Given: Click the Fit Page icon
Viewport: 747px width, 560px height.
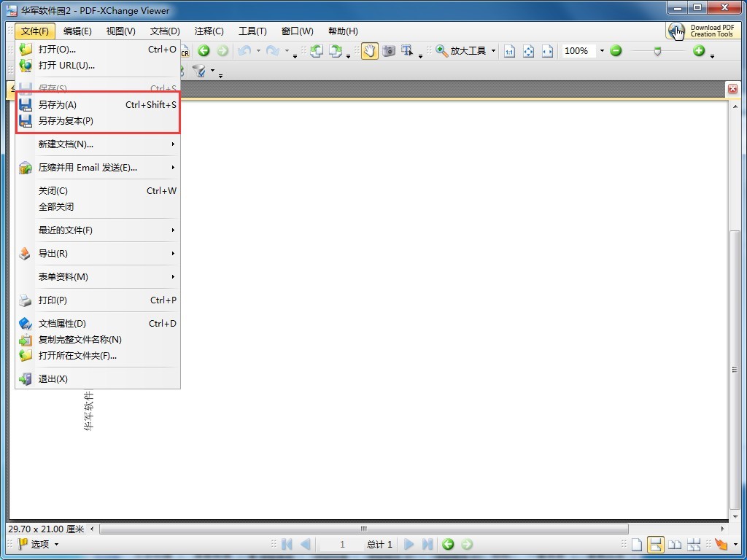Looking at the screenshot, I should pyautogui.click(x=528, y=51).
